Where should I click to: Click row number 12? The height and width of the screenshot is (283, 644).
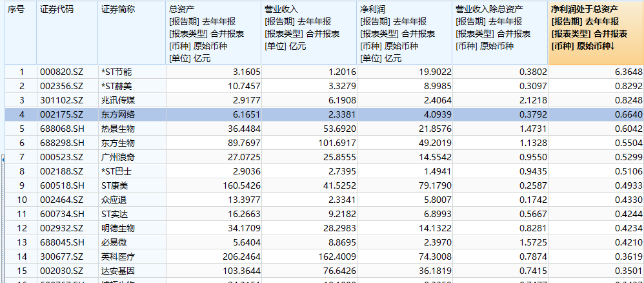pos(22,228)
